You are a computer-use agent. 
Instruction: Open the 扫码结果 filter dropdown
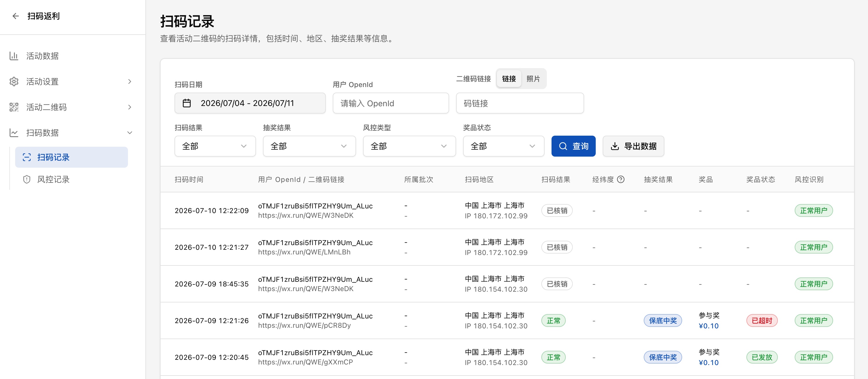coord(215,146)
